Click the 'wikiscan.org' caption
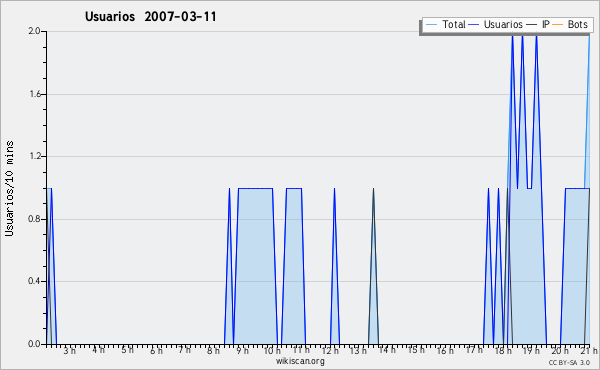The height and width of the screenshot is (370, 600). 300,361
